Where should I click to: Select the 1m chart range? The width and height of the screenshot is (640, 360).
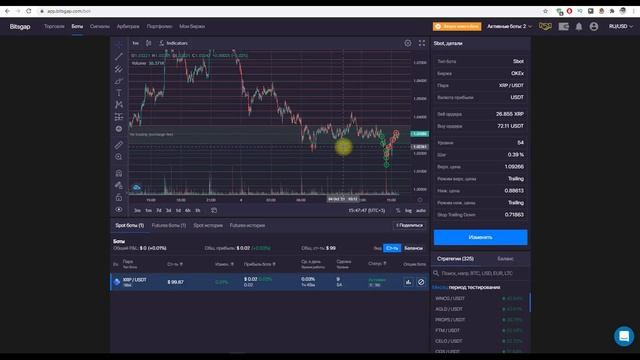click(x=149, y=210)
